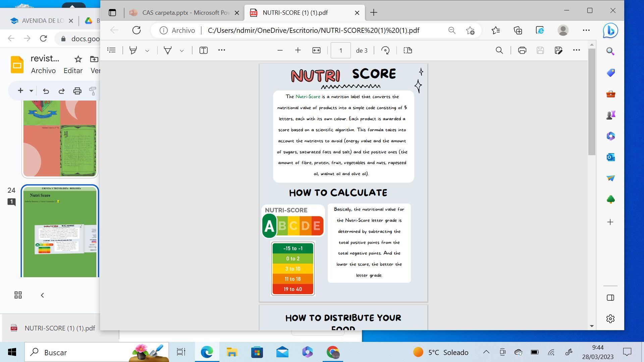Screen dimensions: 644x362
Task: Click the rotate page icon
Action: pyautogui.click(x=385, y=50)
